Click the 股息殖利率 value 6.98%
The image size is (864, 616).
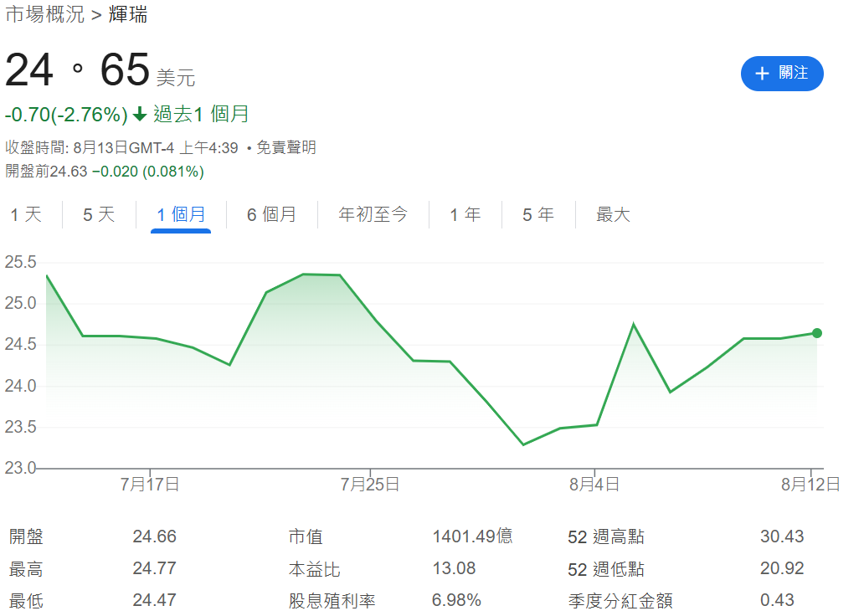(x=456, y=599)
